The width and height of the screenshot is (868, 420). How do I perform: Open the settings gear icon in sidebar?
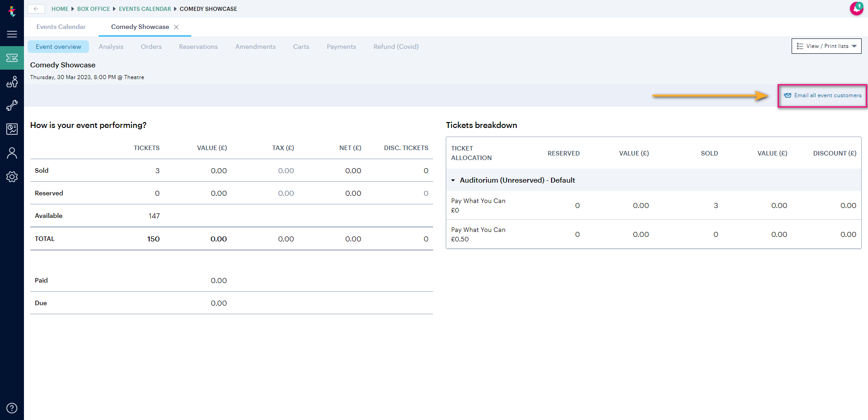pos(12,177)
